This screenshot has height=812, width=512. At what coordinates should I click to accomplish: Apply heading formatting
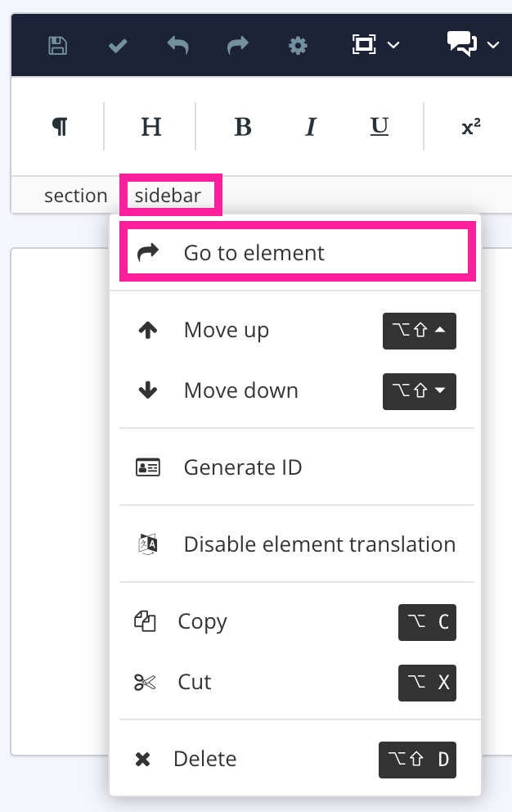[x=150, y=126]
